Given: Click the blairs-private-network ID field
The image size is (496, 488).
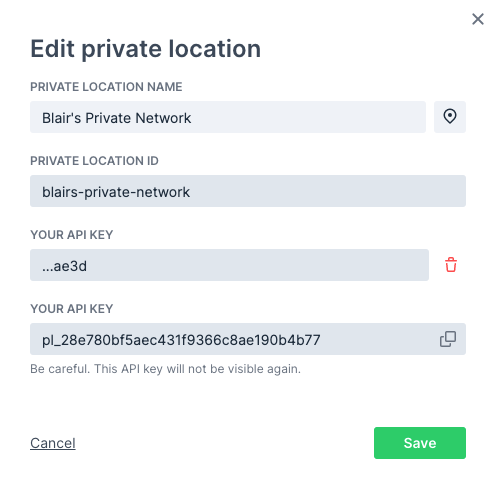Looking at the screenshot, I should point(248,191).
